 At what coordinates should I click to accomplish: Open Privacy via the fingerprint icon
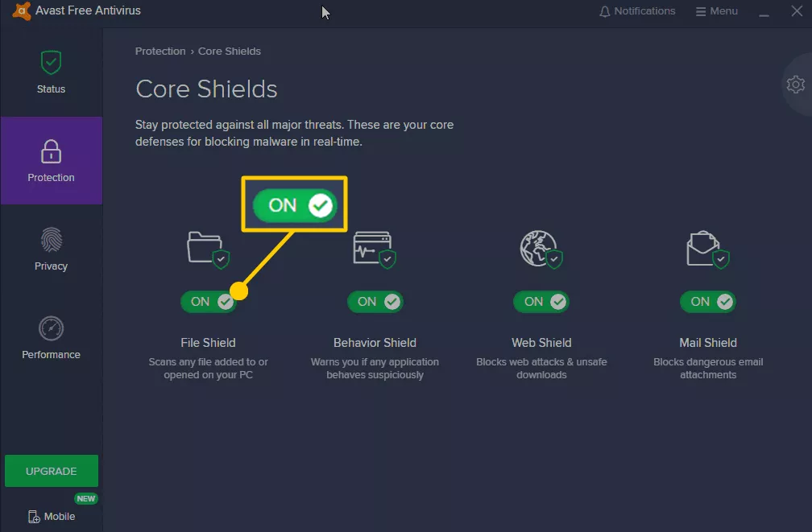51,240
